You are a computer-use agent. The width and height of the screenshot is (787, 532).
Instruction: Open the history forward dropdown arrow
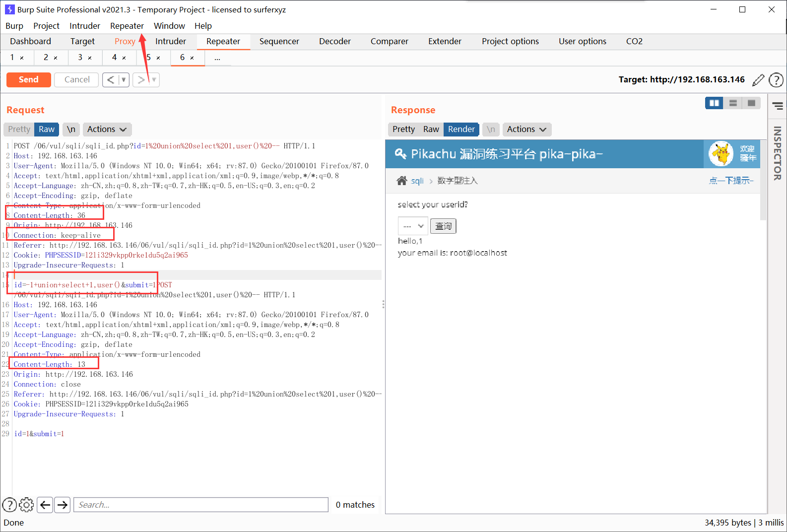[x=154, y=79]
